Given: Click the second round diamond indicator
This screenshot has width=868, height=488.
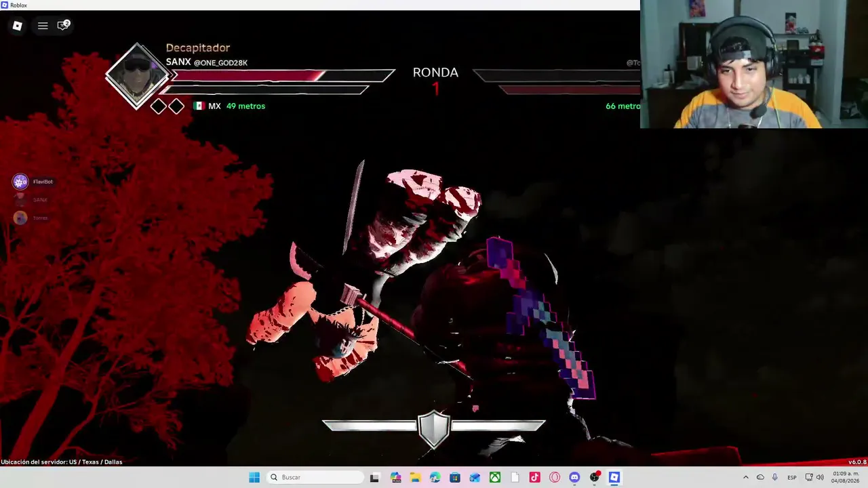Looking at the screenshot, I should 176,106.
